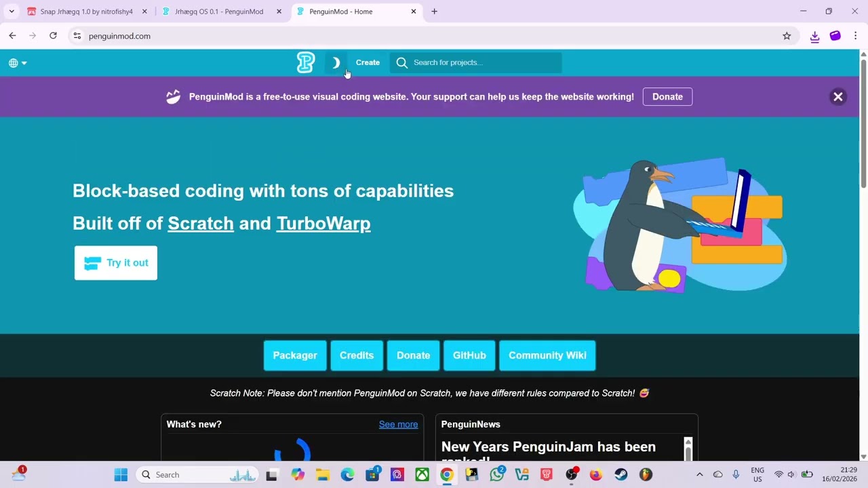Open the language globe dropdown

[x=18, y=63]
